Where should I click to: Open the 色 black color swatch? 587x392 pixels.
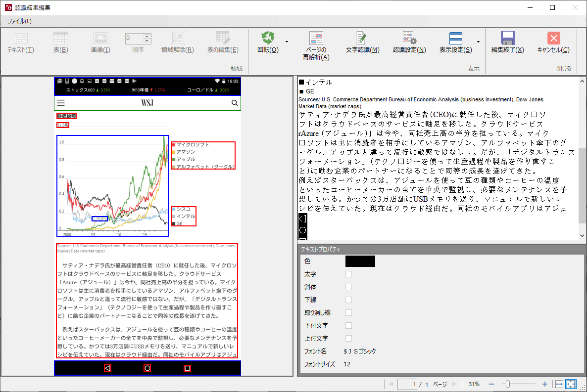360,261
